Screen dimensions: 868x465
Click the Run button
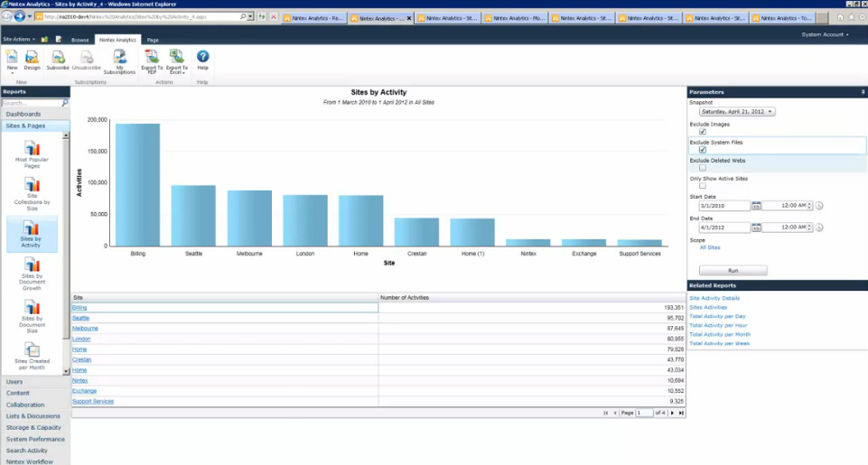pos(733,271)
